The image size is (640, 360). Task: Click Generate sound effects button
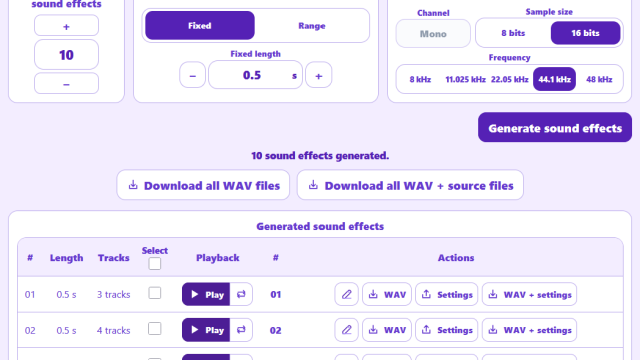[555, 128]
